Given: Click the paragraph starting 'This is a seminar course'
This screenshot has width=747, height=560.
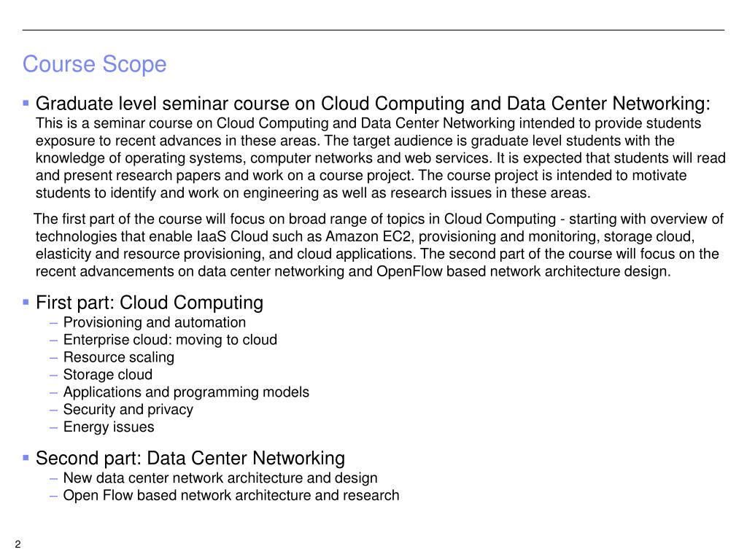Looking at the screenshot, I should (x=381, y=158).
